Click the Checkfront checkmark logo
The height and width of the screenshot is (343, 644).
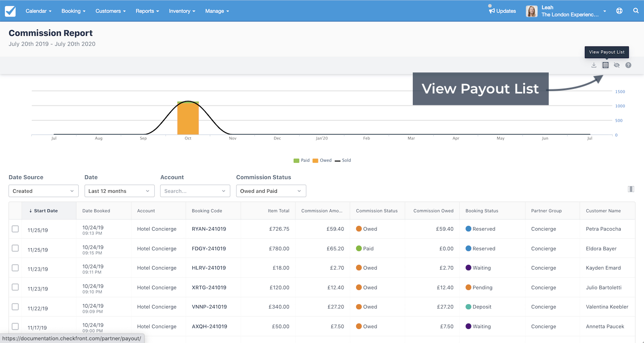(10, 11)
